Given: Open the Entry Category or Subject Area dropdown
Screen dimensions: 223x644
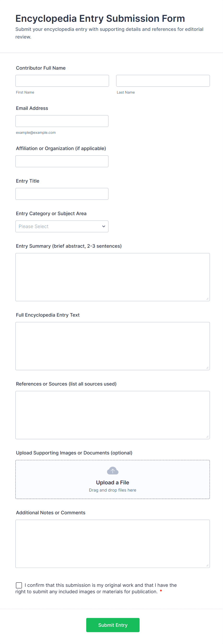Looking at the screenshot, I should 62,226.
